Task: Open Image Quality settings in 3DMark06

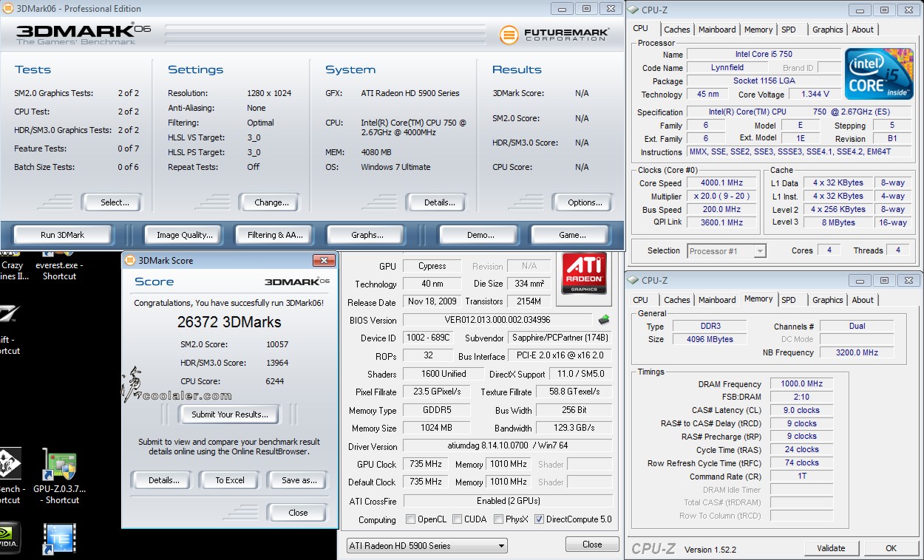Action: click(x=185, y=235)
